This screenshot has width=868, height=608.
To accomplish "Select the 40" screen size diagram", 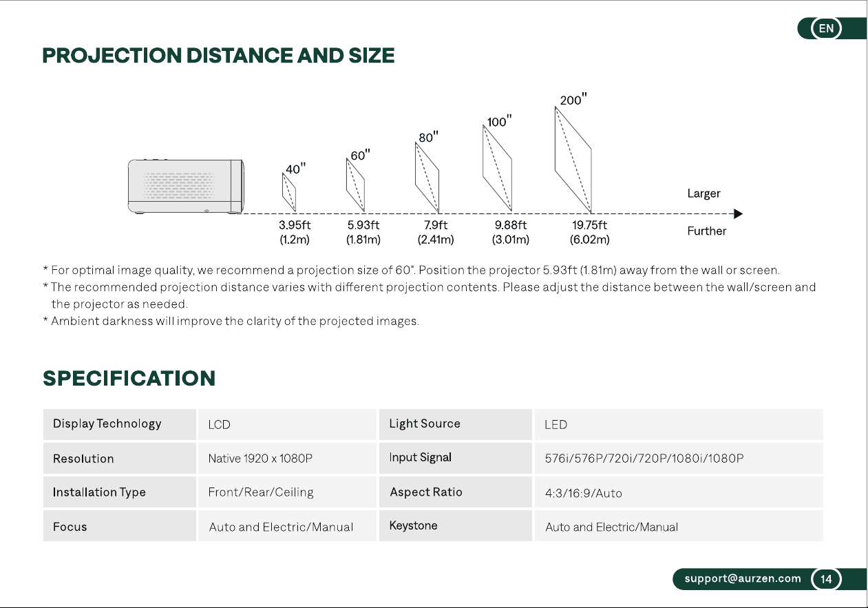I will [290, 192].
